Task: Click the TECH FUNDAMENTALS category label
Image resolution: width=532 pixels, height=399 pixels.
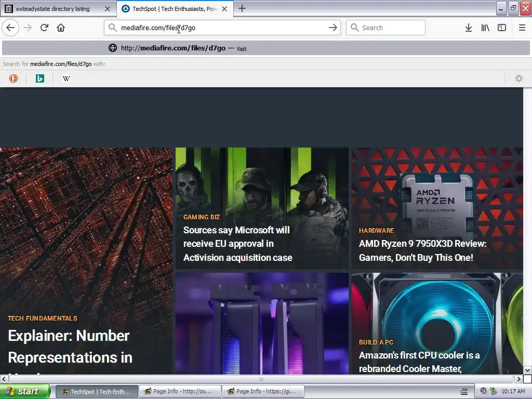Action: [43, 318]
